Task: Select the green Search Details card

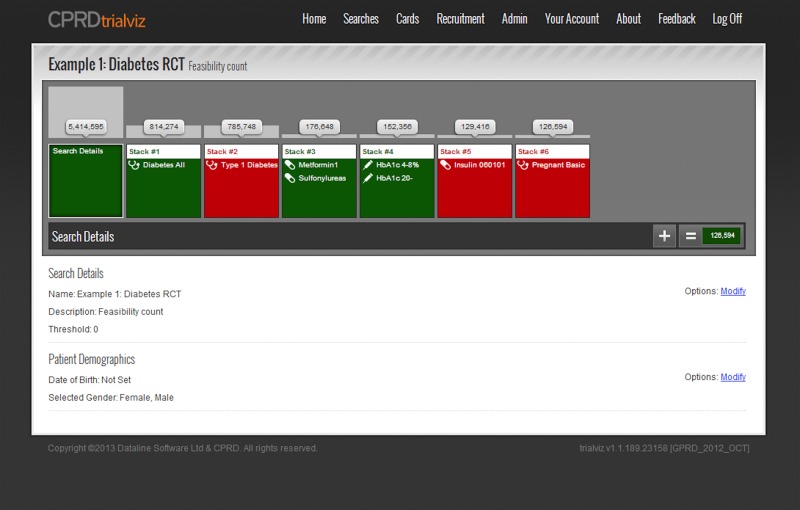Action: [x=86, y=185]
